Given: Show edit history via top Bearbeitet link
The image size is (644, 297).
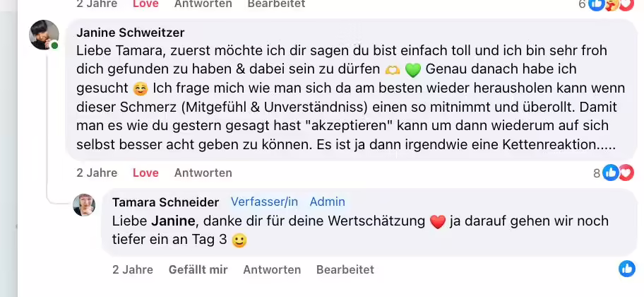Looking at the screenshot, I should 276,4.
